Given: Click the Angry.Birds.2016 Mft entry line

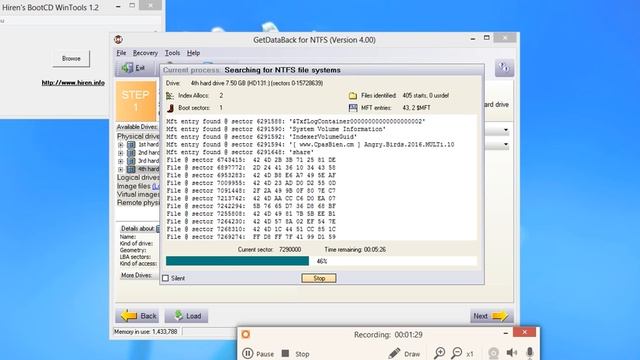Looking at the screenshot, I should click(310, 144).
